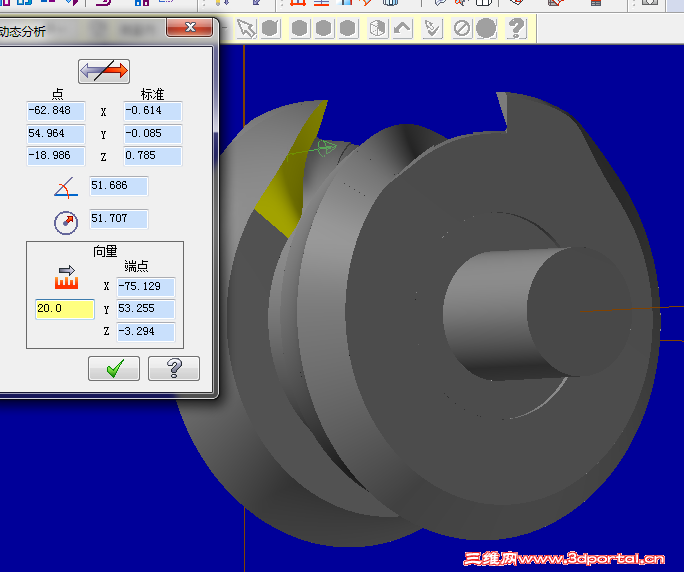
Task: Click the first of three hexagon icons
Action: [299, 29]
